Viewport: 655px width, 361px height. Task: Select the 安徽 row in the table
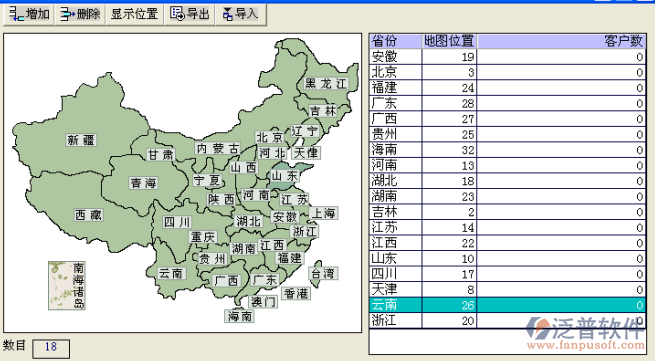click(508, 56)
